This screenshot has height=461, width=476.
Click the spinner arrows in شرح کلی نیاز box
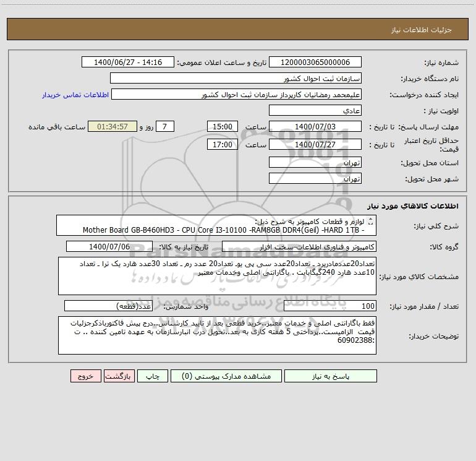(370, 222)
